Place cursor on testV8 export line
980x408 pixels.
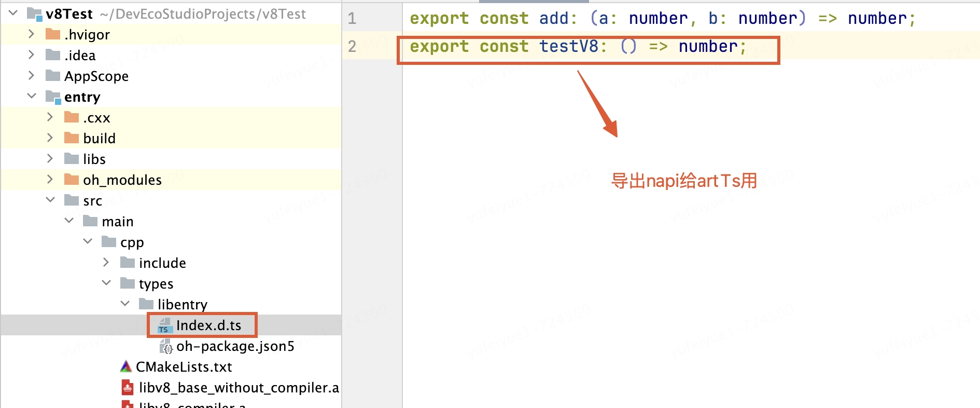[578, 47]
